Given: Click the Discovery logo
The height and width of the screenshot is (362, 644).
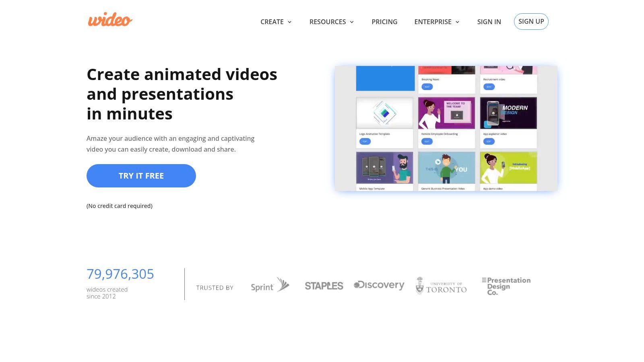Looking at the screenshot, I should point(378,285).
